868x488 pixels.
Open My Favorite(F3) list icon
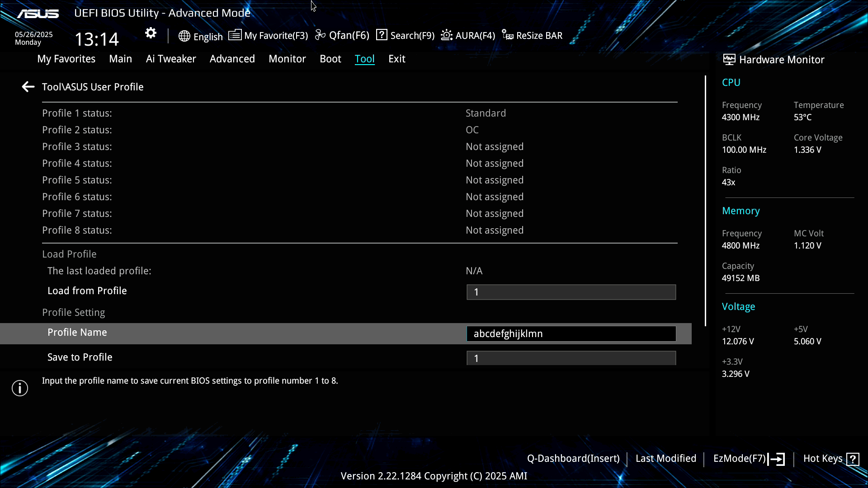[x=235, y=35]
